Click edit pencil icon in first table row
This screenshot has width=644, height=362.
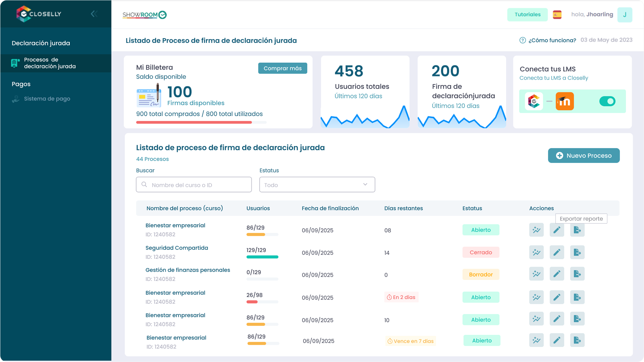556,230
